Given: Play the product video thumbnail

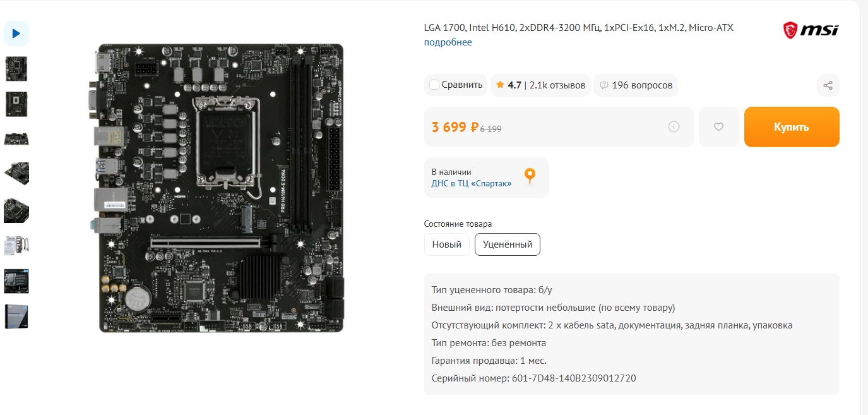Looking at the screenshot, I should 16,33.
